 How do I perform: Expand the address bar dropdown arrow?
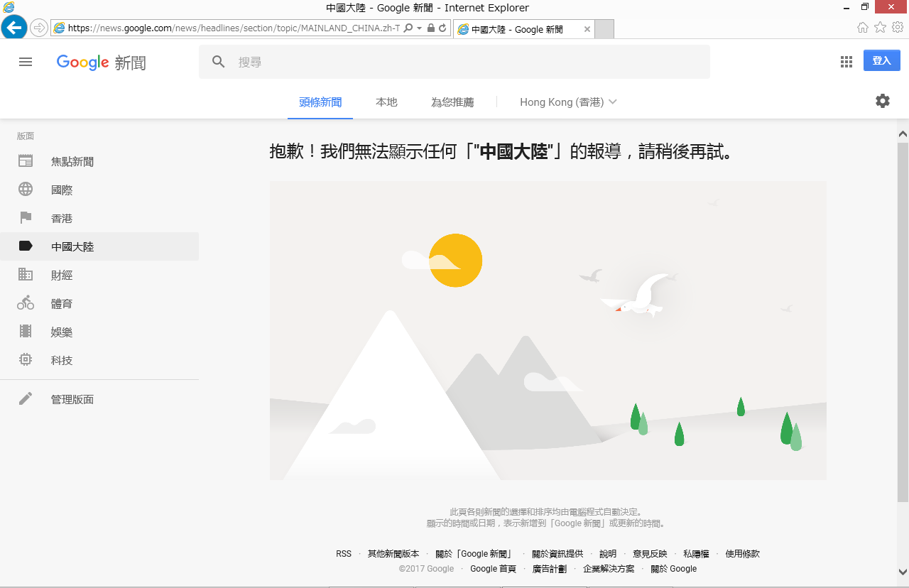420,28
